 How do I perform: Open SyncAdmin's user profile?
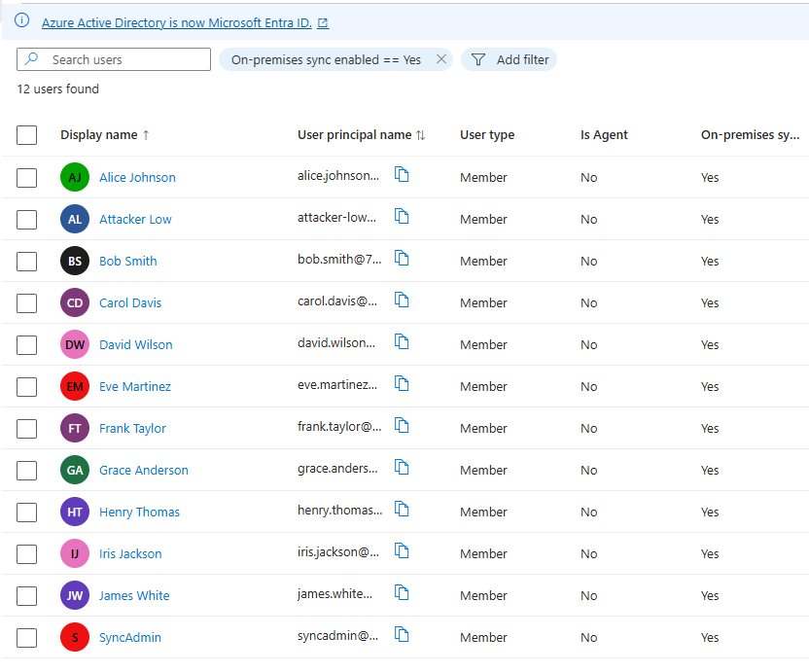click(130, 637)
